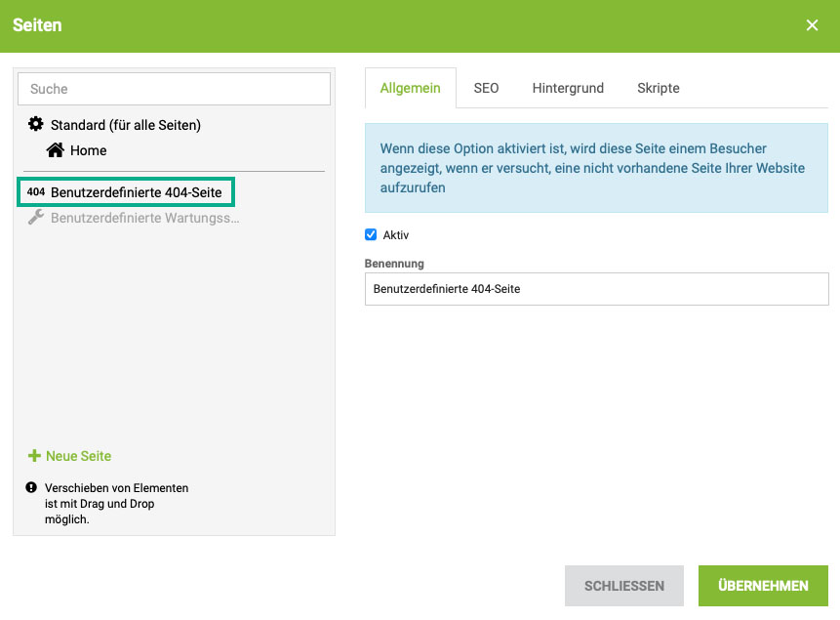This screenshot has width=840, height=620.
Task: Open the Hintergrund tab
Action: (x=568, y=88)
